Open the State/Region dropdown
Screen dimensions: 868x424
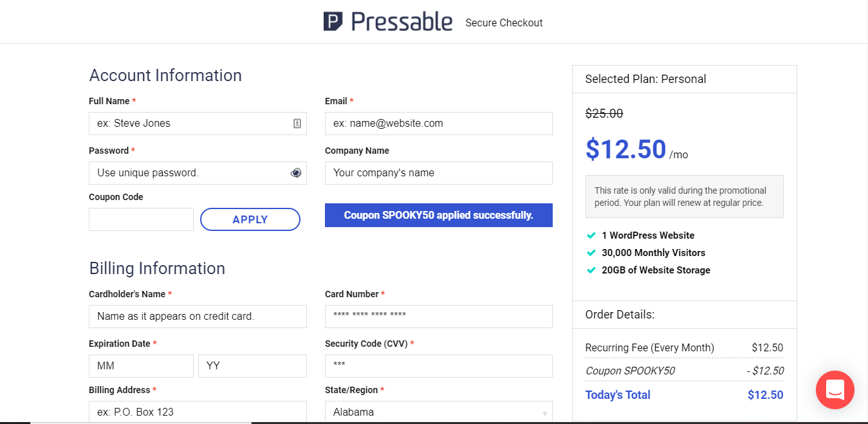pyautogui.click(x=438, y=412)
